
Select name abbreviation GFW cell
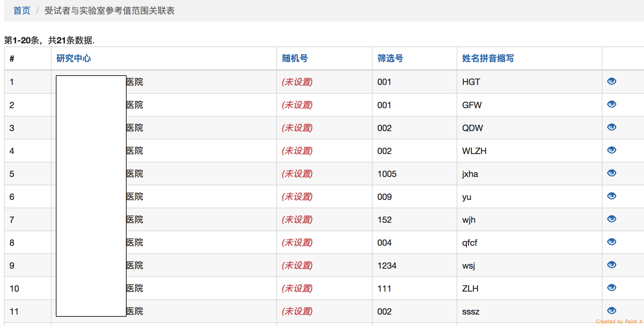(x=529, y=105)
